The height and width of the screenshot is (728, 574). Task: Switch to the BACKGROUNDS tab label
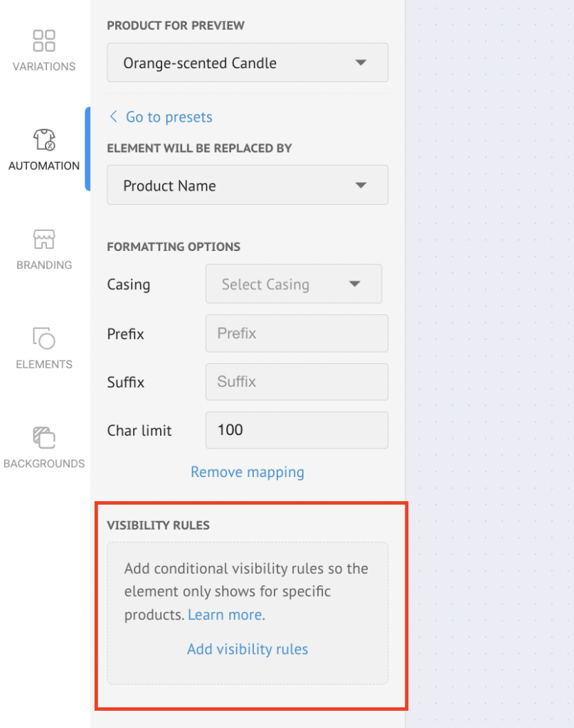pos(44,464)
